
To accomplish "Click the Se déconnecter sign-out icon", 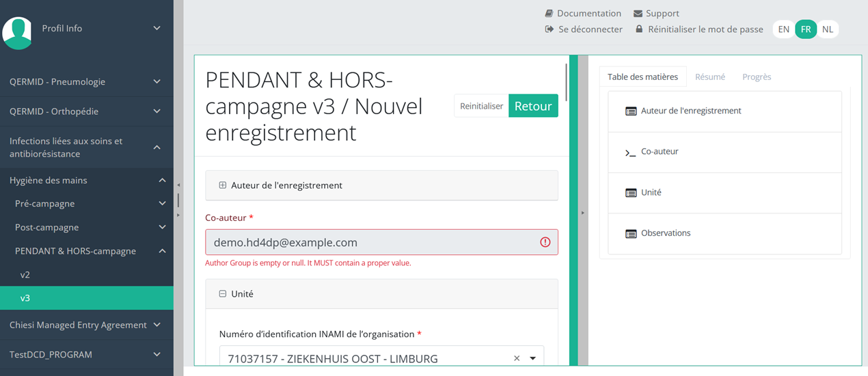I will (x=549, y=29).
